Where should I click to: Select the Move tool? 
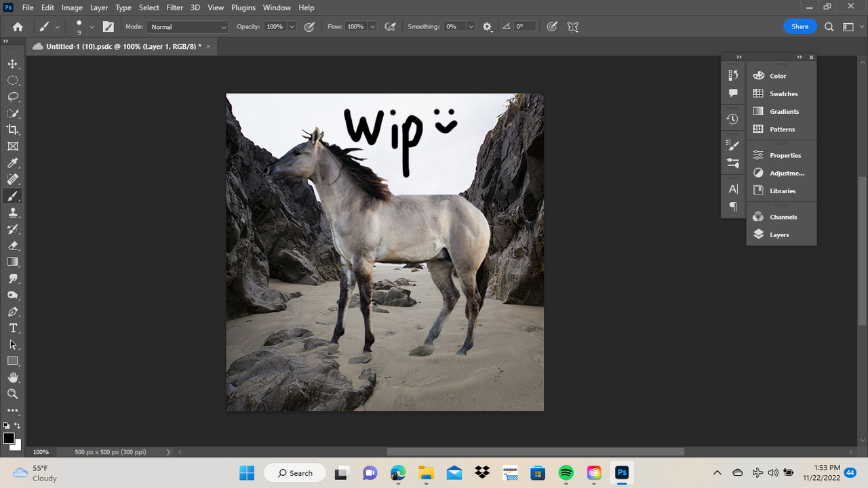tap(13, 64)
